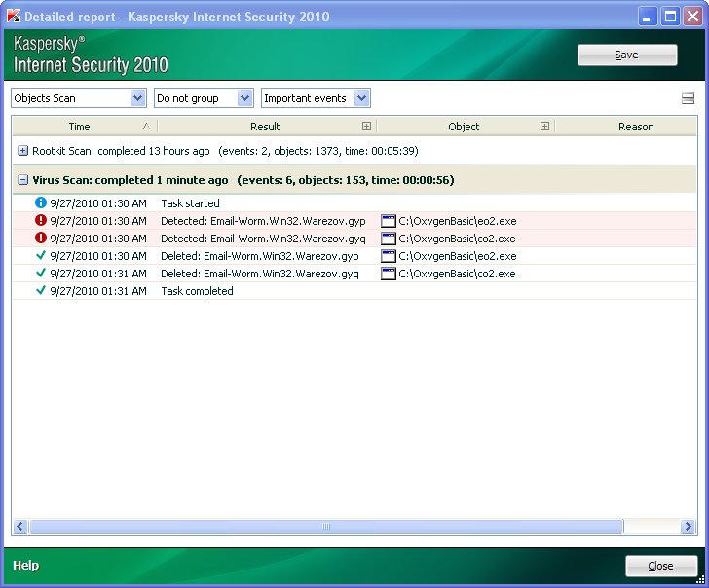The height and width of the screenshot is (588, 709).
Task: Open the Help link
Action: coord(25,565)
